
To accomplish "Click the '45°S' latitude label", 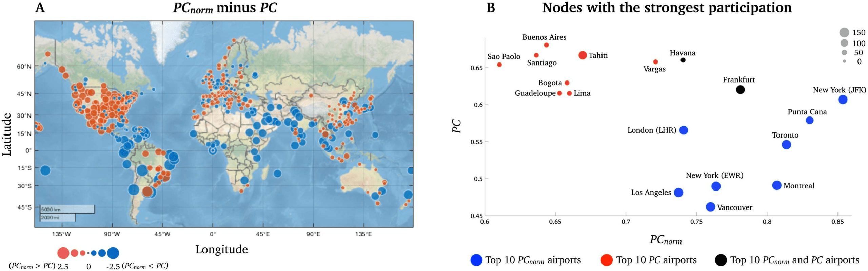I will click(x=24, y=207).
